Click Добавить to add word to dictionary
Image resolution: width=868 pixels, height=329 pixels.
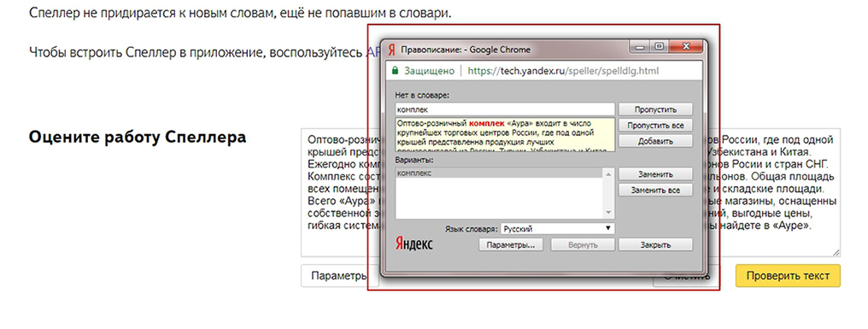pyautogui.click(x=655, y=141)
